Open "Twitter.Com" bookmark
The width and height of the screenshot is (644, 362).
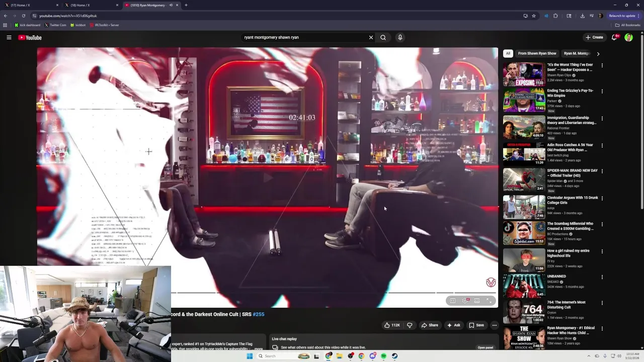click(x=55, y=25)
